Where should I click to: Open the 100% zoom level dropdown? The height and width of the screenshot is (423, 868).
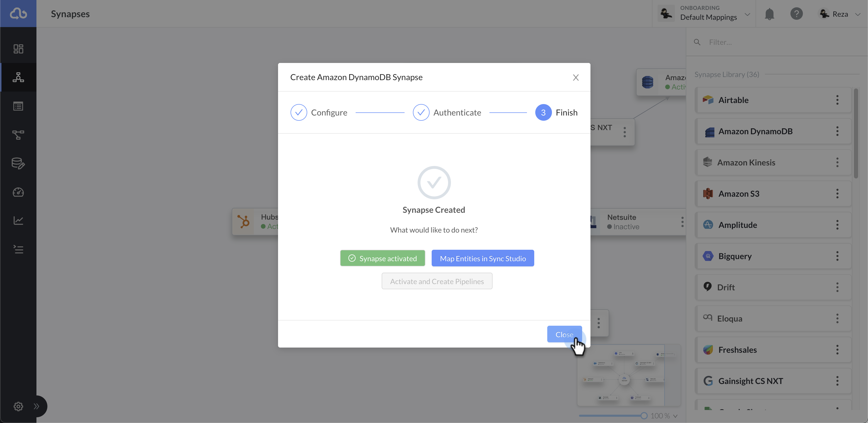[664, 416]
